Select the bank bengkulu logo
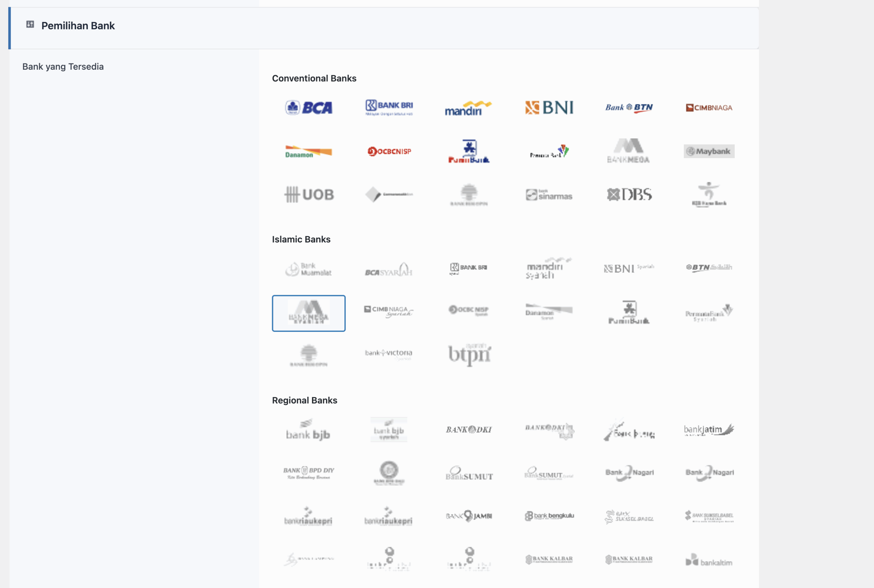Image resolution: width=874 pixels, height=588 pixels. (549, 516)
